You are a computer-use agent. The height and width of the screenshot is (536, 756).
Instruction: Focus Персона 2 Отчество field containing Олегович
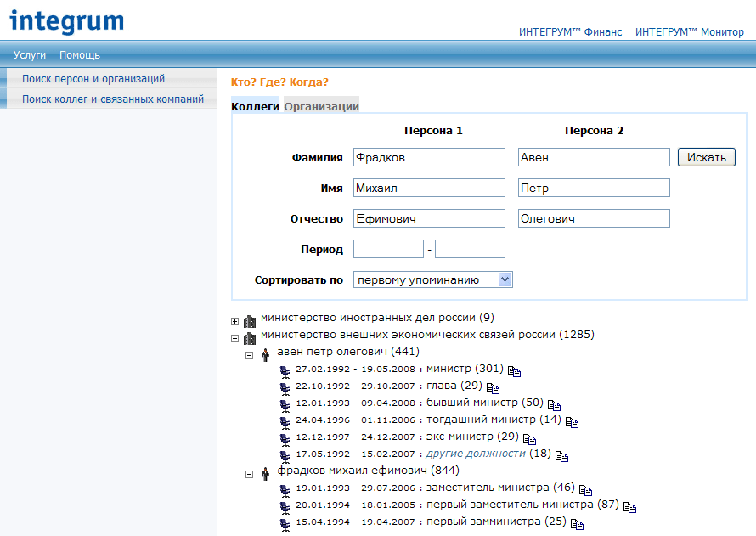click(594, 218)
